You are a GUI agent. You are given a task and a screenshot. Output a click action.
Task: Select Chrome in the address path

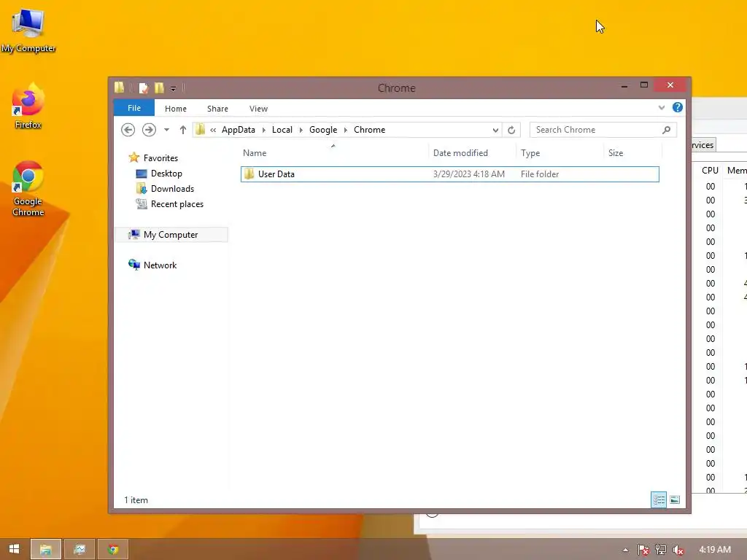point(369,130)
